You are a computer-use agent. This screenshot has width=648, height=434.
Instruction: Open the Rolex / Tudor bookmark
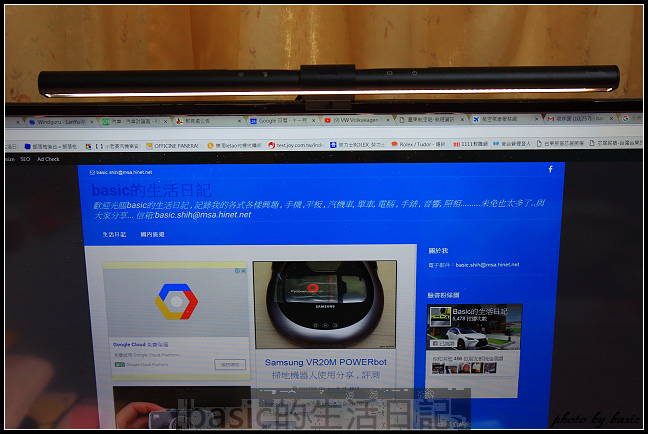[x=418, y=144]
